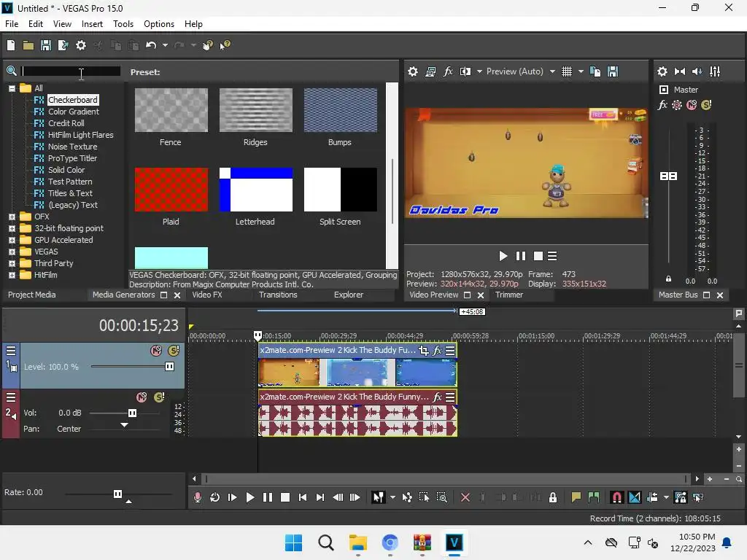Open project properties gear in main toolbar
This screenshot has width=747, height=560.
(81, 45)
